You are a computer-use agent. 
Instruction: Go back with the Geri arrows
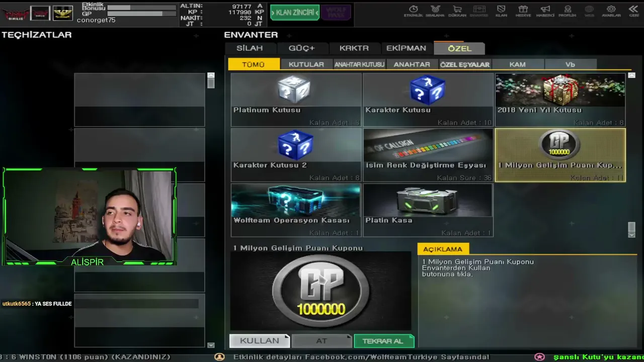[634, 11]
